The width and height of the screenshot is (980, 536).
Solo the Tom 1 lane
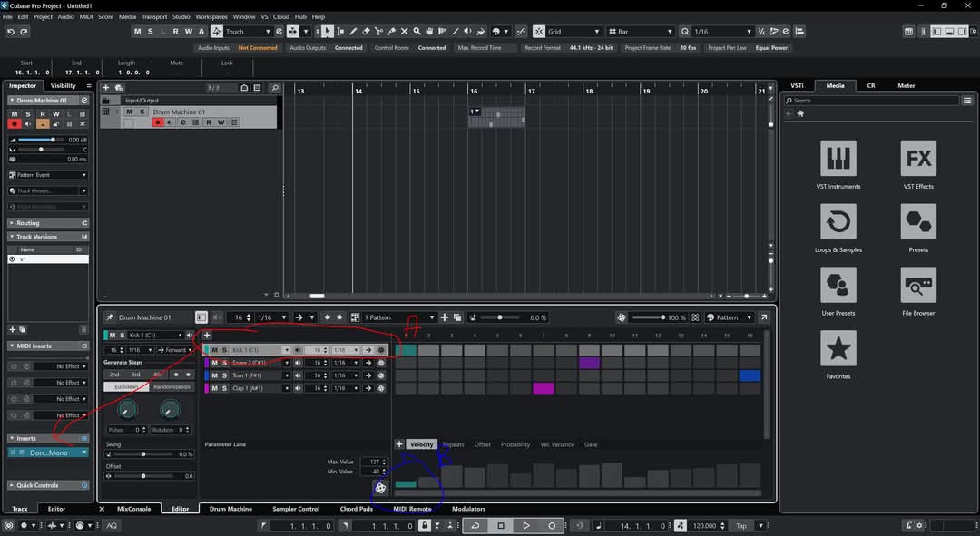(224, 375)
